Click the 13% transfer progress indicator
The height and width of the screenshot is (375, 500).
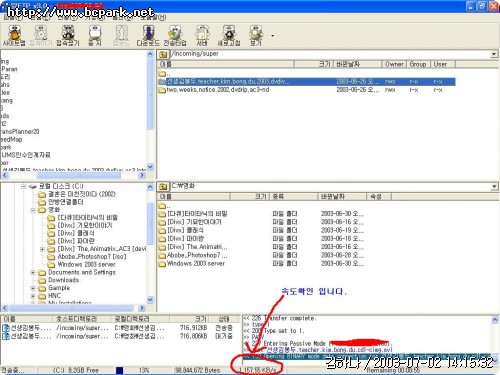(x=144, y=370)
